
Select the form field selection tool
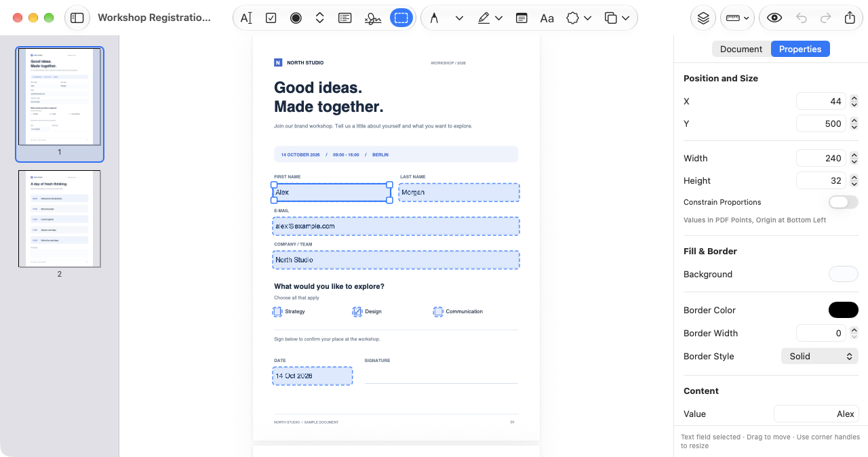point(401,18)
